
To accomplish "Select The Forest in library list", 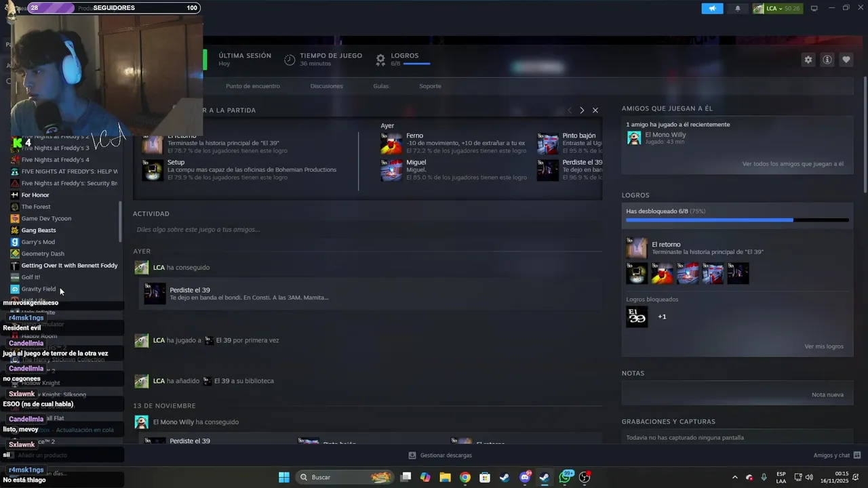I will [36, 207].
